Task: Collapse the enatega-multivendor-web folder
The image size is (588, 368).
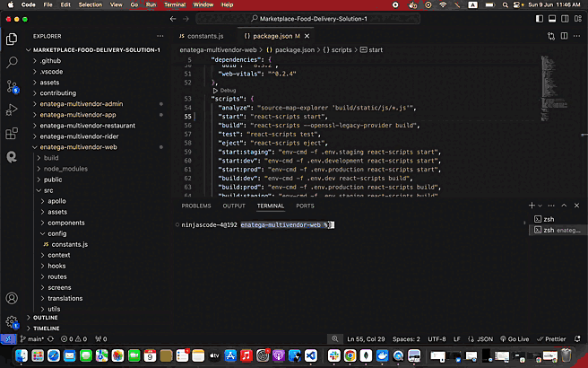Action: 78,147
